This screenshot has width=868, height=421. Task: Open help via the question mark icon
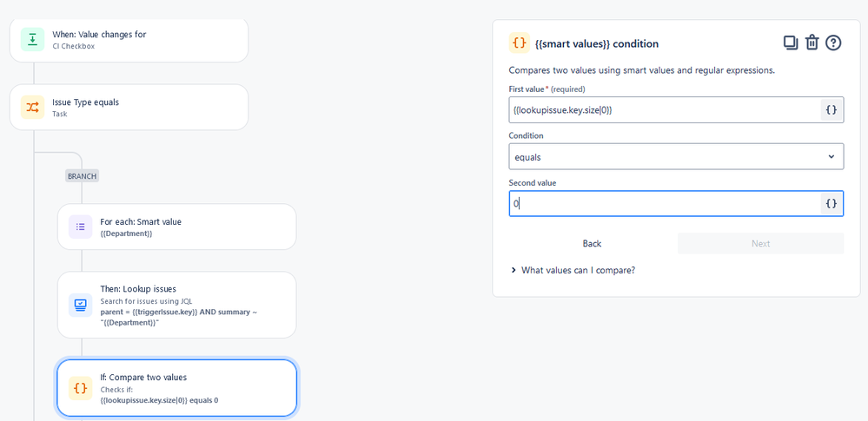[833, 43]
